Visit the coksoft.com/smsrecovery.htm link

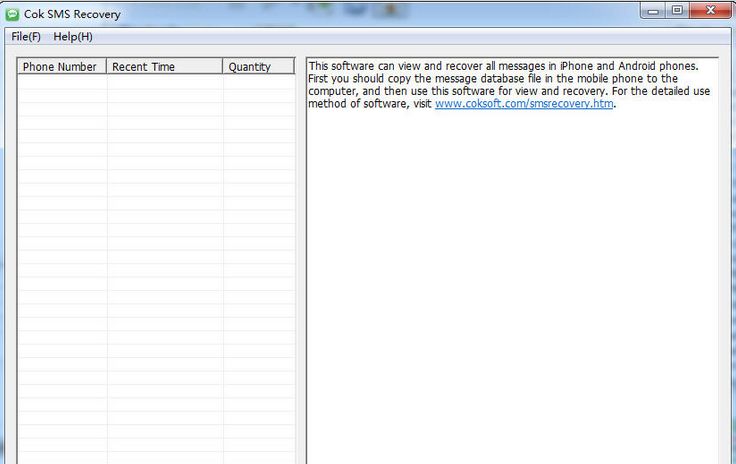[x=524, y=105]
